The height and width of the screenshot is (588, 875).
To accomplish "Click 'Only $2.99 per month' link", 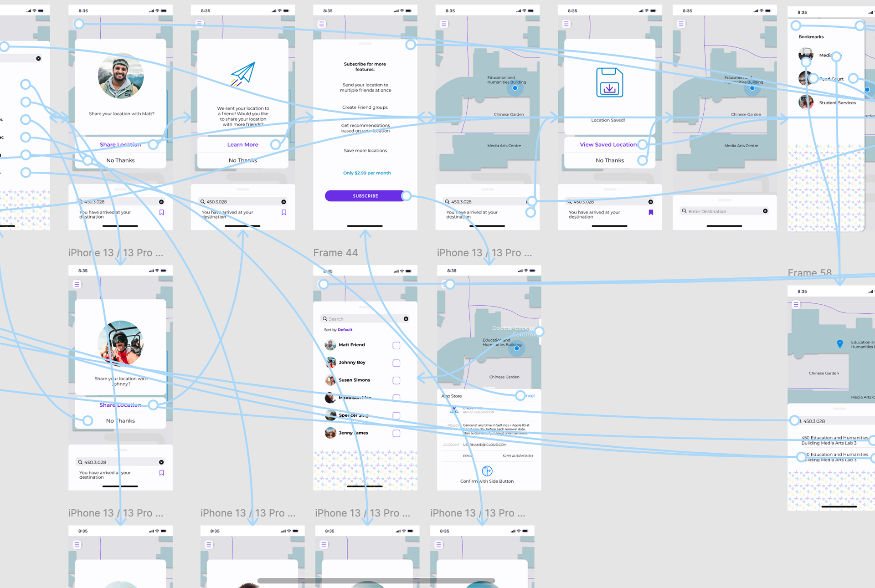I will pyautogui.click(x=367, y=173).
